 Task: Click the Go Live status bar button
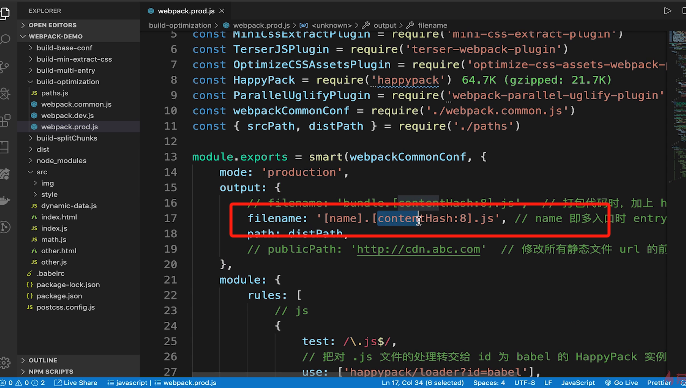click(x=621, y=383)
